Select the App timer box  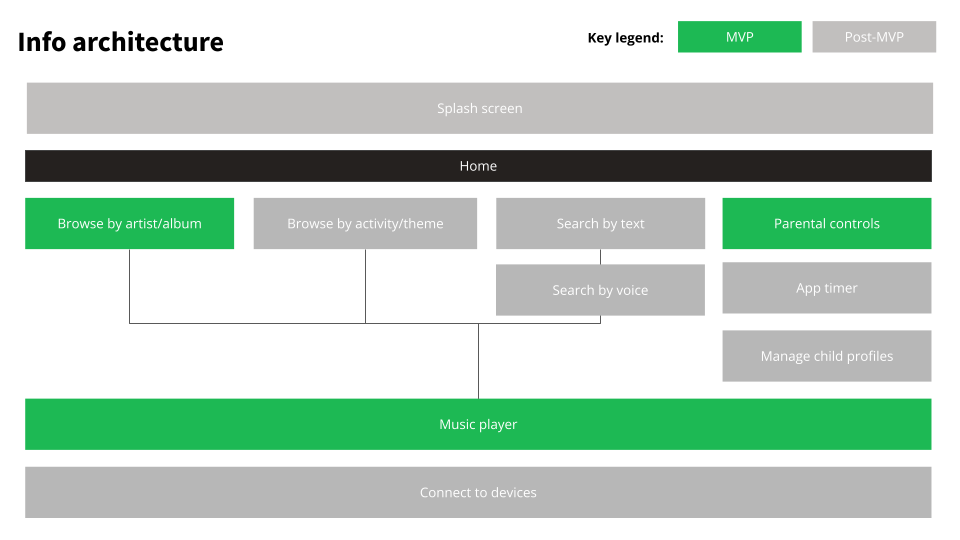[x=827, y=288]
